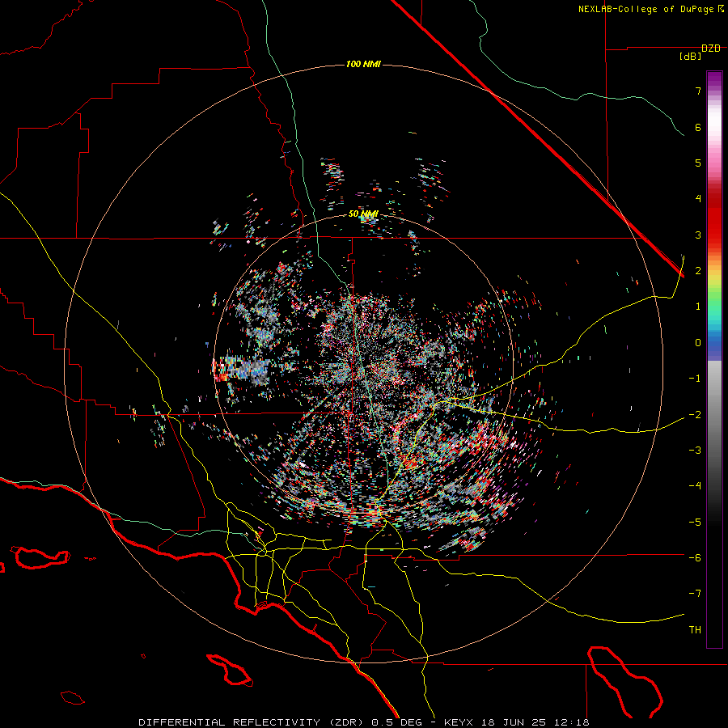Click the 12:18 time stamp in caption
Viewport: 728px width, 728px height.
pyautogui.click(x=572, y=722)
